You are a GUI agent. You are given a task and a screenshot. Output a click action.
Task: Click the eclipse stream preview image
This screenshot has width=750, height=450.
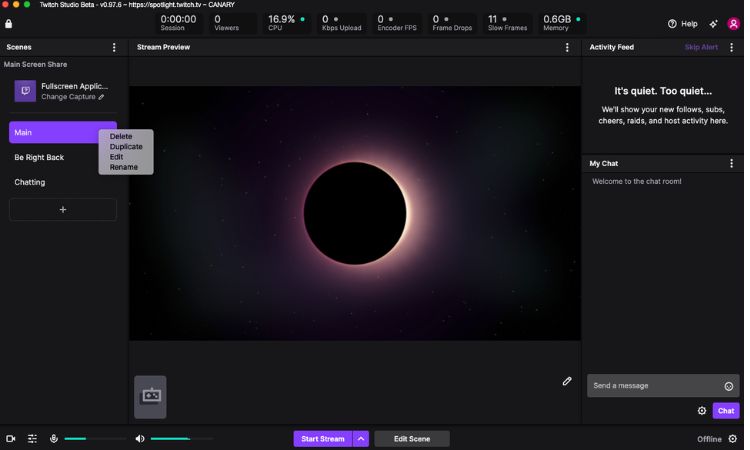355,213
